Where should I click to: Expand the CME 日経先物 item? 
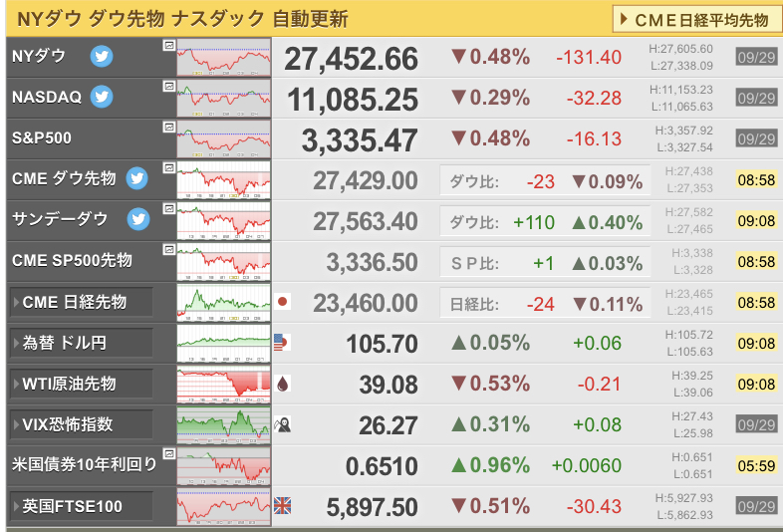(x=81, y=302)
